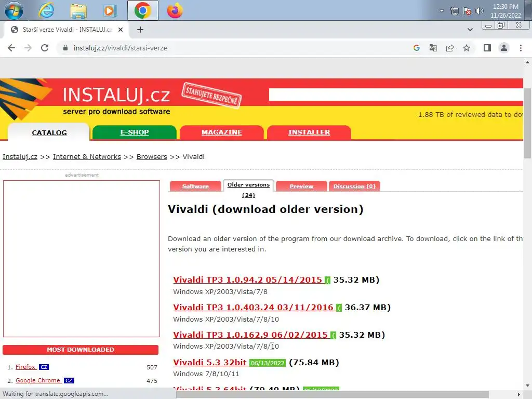Launch Firefox from the taskbar
532x399 pixels.
(175, 10)
